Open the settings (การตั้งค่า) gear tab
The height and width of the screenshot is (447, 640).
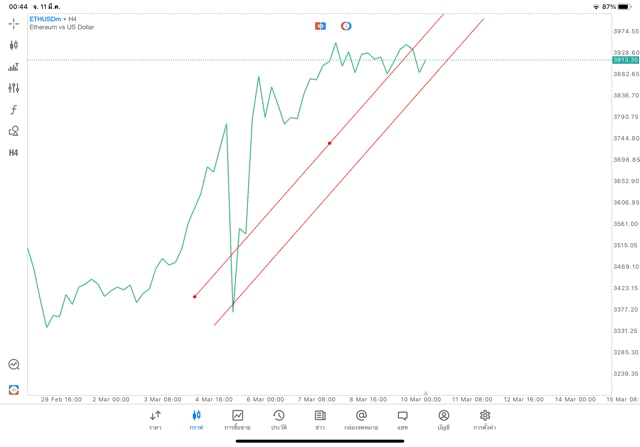tap(485, 420)
